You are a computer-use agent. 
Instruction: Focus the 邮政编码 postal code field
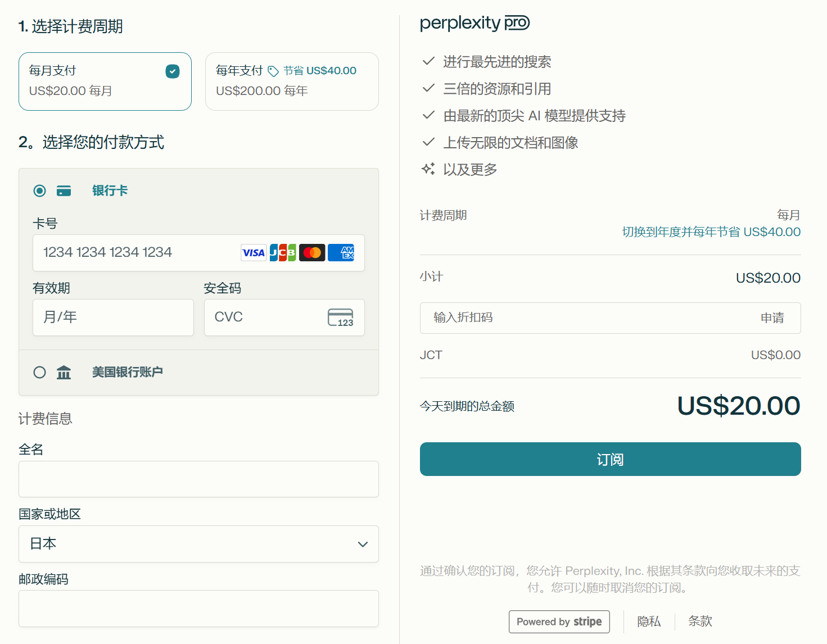tap(198, 609)
